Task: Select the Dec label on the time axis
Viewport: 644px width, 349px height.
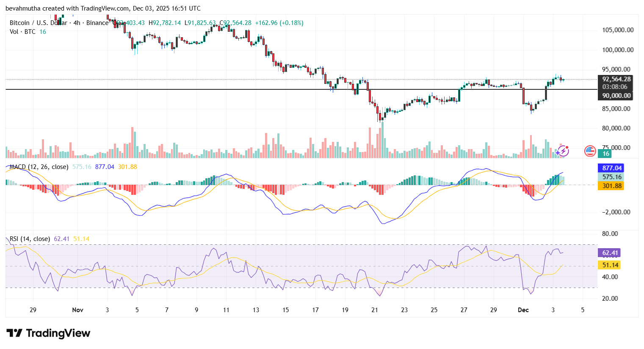Action: 523,310
